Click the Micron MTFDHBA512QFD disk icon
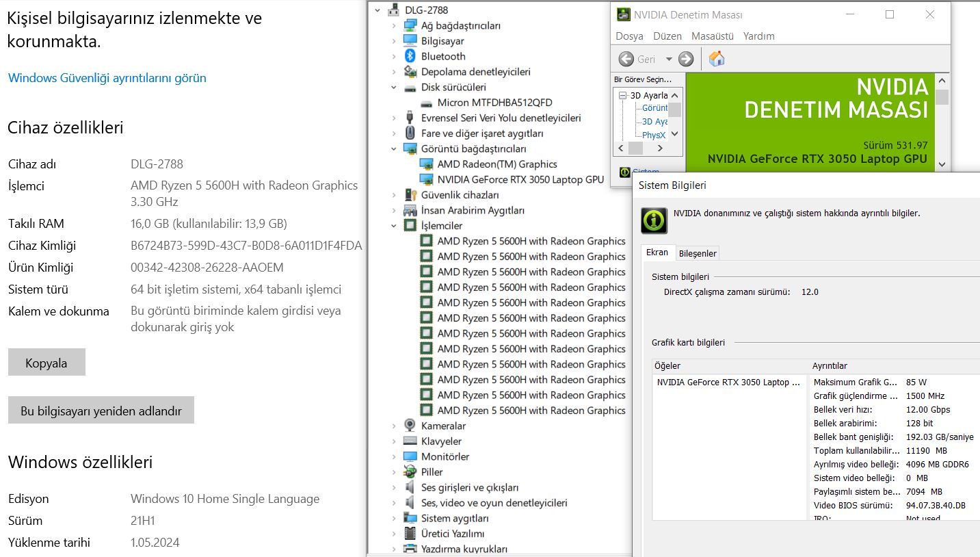980x557 pixels. tap(426, 103)
